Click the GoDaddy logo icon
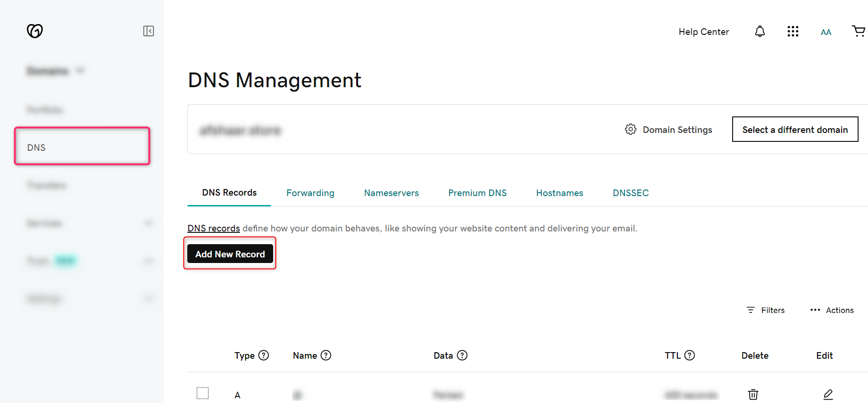This screenshot has width=868, height=403. tap(35, 31)
